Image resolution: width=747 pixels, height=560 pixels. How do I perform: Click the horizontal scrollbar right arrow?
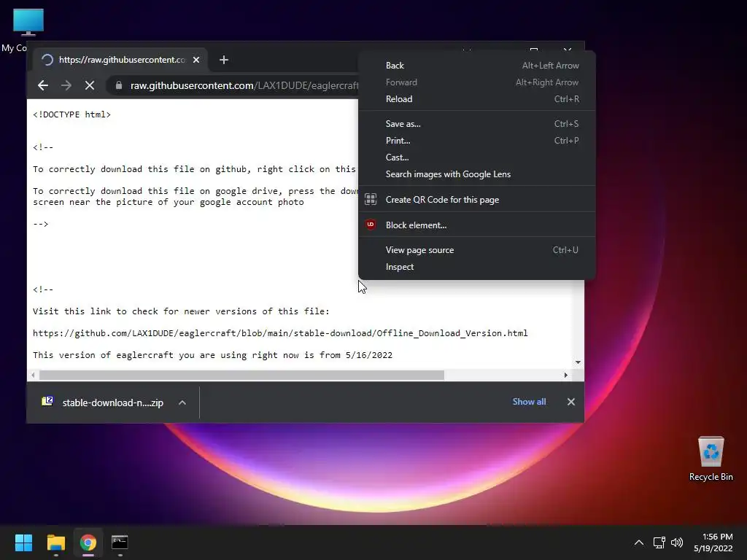tap(565, 376)
